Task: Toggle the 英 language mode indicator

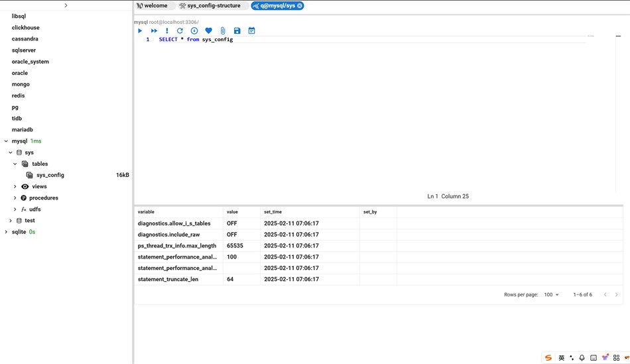Action: coord(561,357)
